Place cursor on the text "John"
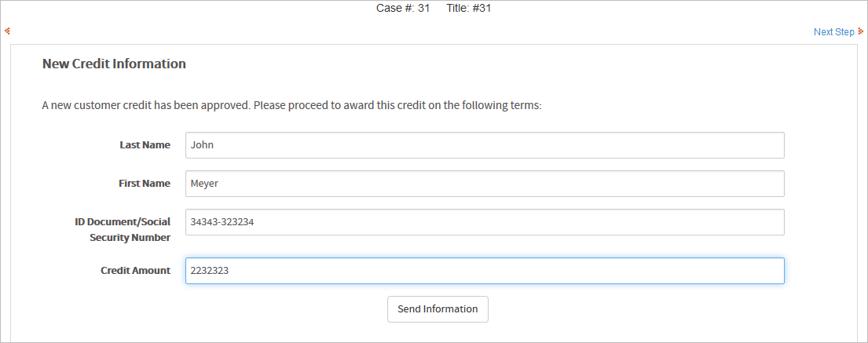Viewport: 868px width, 343px height. click(x=203, y=145)
